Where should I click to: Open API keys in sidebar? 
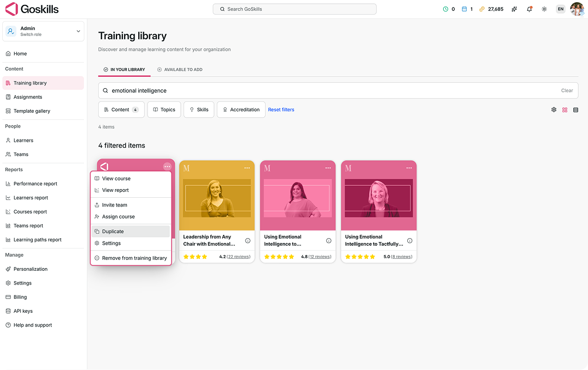click(x=43, y=311)
